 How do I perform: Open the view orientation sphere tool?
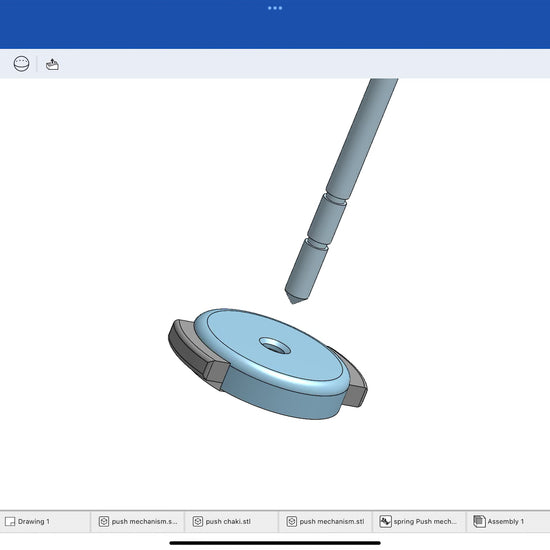pyautogui.click(x=21, y=64)
